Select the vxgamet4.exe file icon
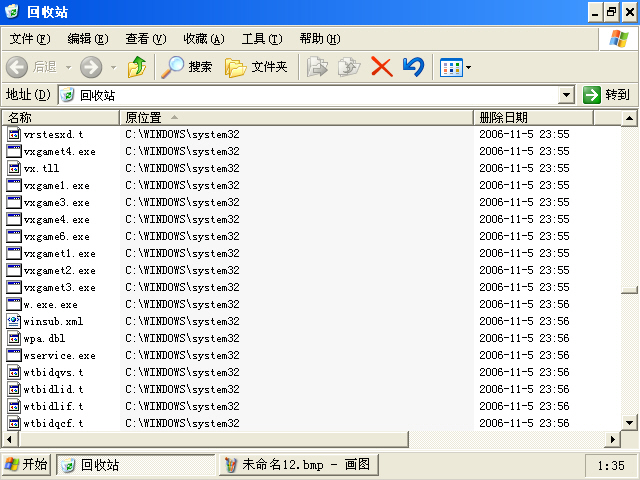This screenshot has width=640, height=480. [x=14, y=151]
